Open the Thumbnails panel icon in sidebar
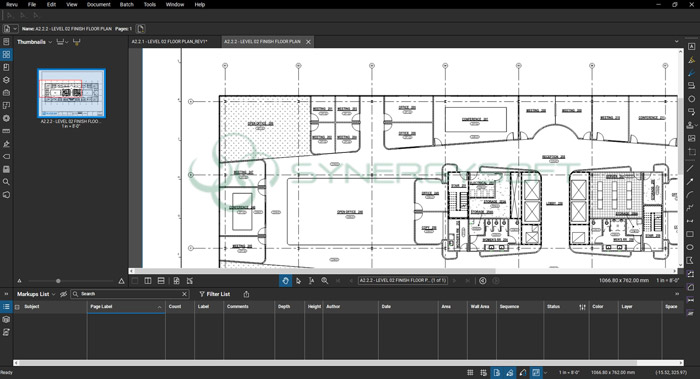This screenshot has height=379, width=700. click(x=6, y=54)
